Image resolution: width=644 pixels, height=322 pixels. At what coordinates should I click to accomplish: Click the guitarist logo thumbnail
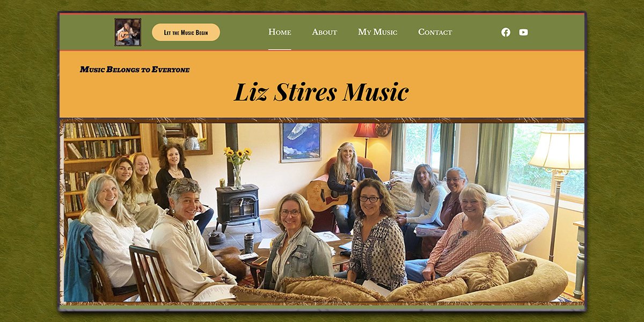(x=128, y=32)
